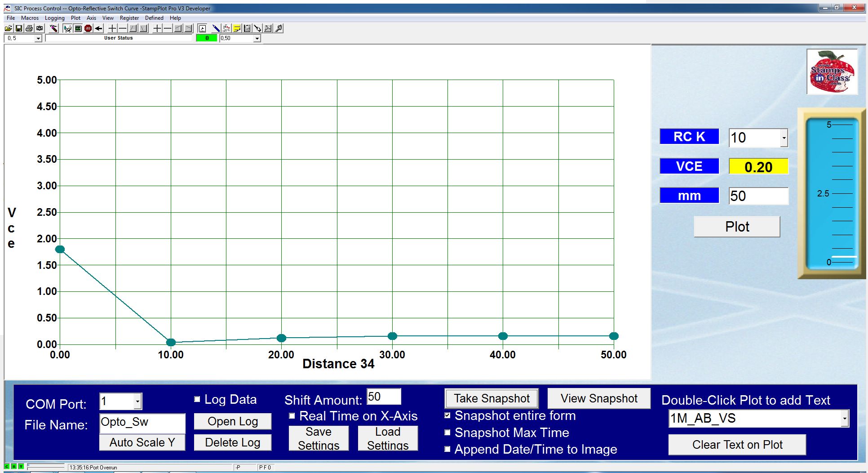
Task: Click the blue pen drawing tool icon
Action: 216,28
